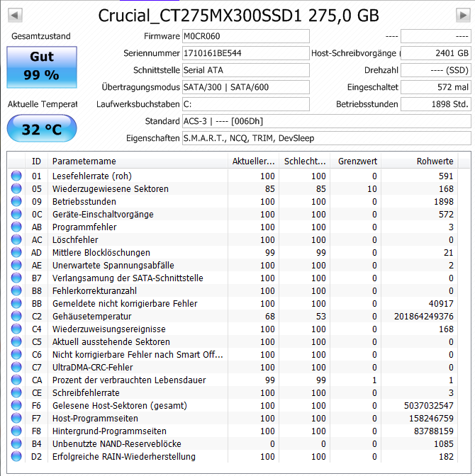Viewport: 475px width, 476px height.
Task: Click status icon of Gelesene Host-Sektoren (gesamt) row
Action: [x=16, y=405]
